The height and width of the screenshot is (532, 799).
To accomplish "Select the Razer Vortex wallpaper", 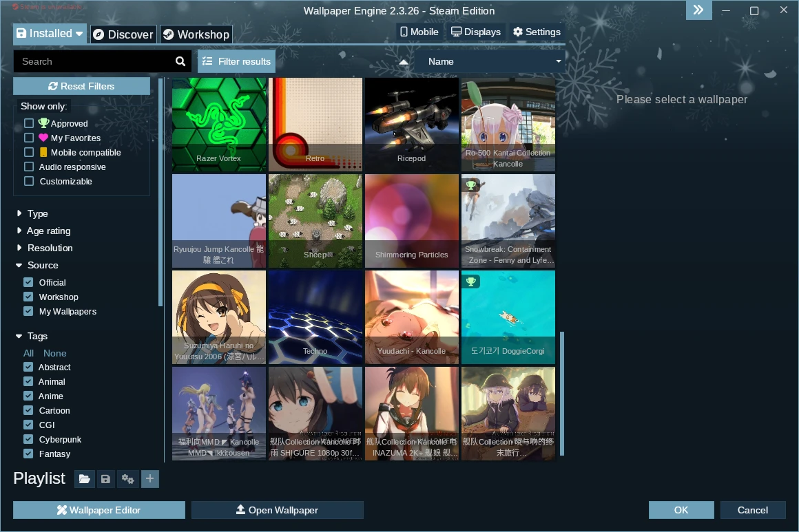I will point(219,124).
